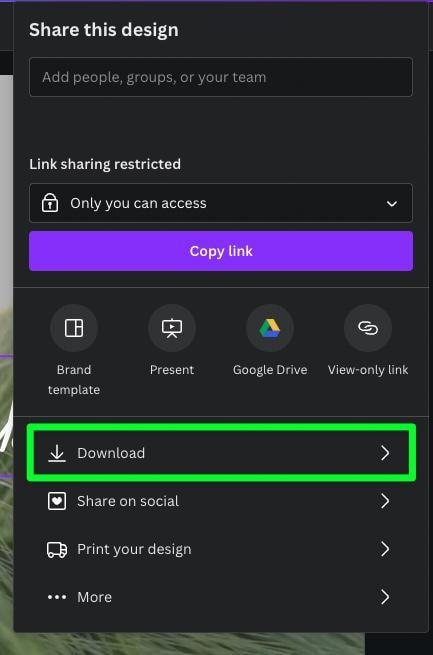The height and width of the screenshot is (655, 433).
Task: Expand the More options chevron
Action: coord(385,597)
